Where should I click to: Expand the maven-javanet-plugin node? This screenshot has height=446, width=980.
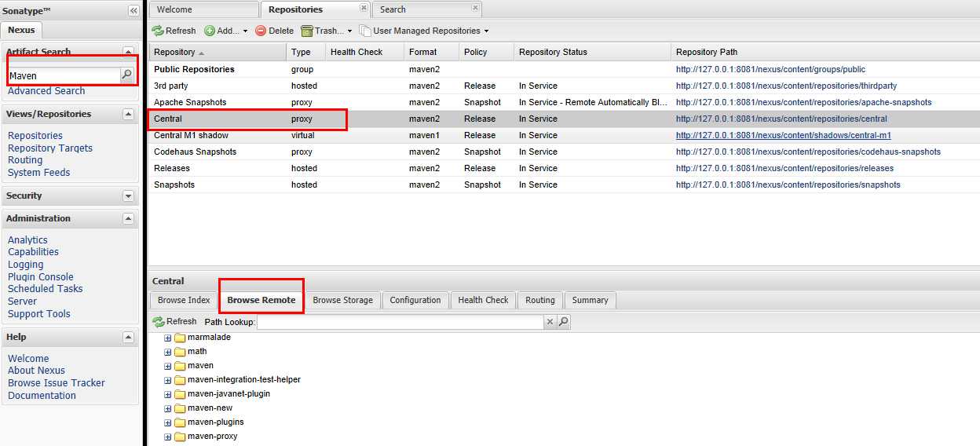[167, 395]
